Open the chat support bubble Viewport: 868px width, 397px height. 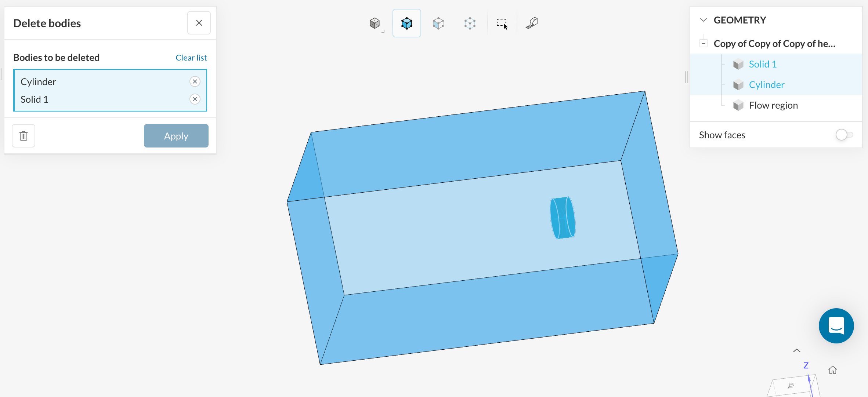pos(836,325)
